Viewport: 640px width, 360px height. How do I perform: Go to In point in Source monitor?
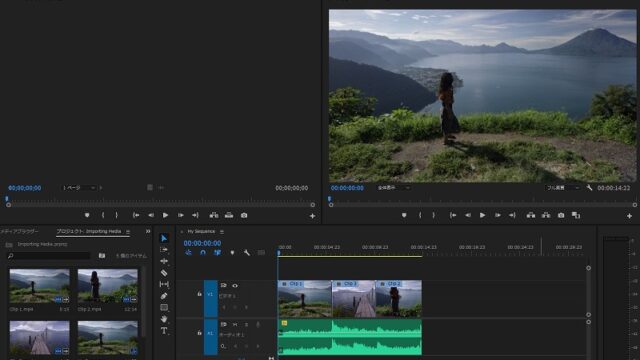(136, 215)
